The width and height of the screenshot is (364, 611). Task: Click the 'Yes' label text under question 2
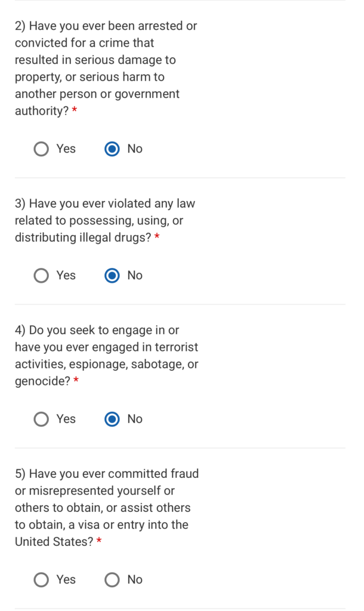[66, 149]
